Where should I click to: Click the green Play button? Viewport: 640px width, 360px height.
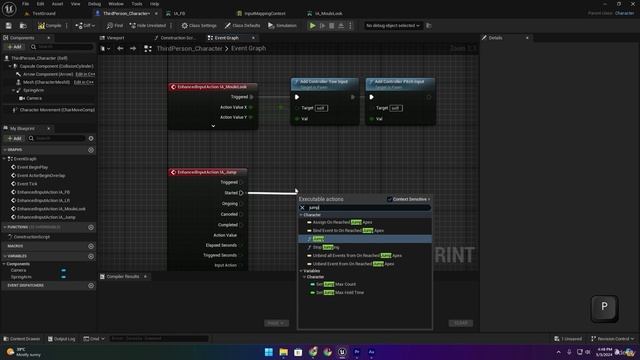(312, 26)
